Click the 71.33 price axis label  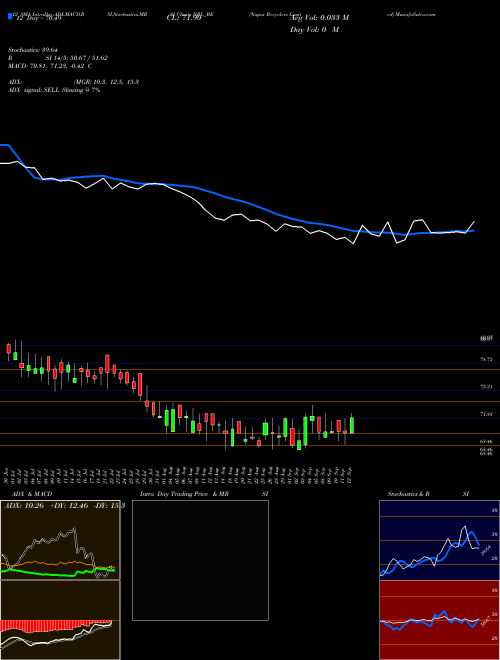[487, 414]
